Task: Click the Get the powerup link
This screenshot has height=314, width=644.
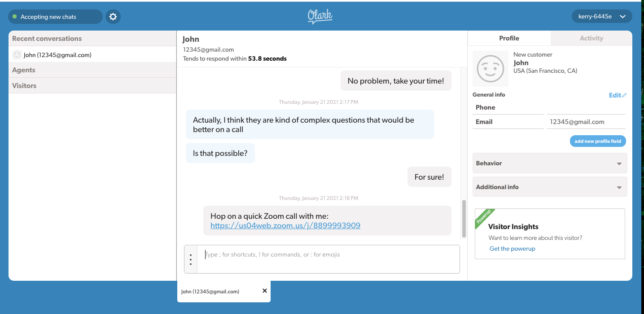Action: (512, 248)
